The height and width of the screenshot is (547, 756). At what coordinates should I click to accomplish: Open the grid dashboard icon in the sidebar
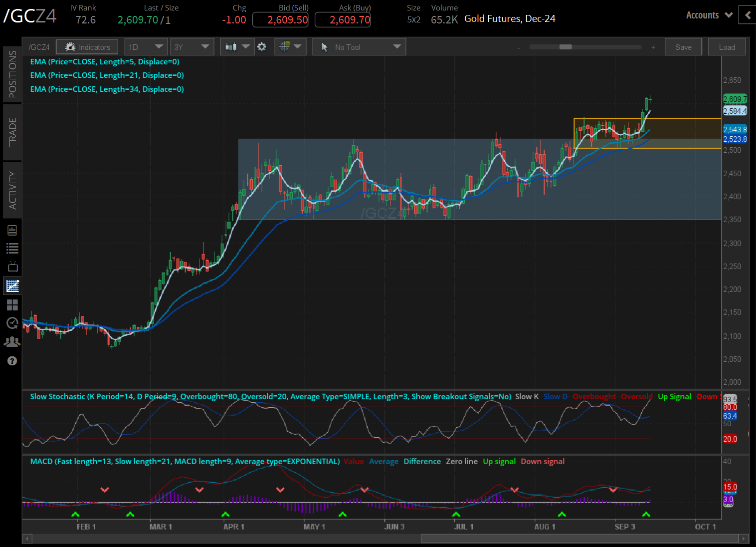tap(12, 305)
